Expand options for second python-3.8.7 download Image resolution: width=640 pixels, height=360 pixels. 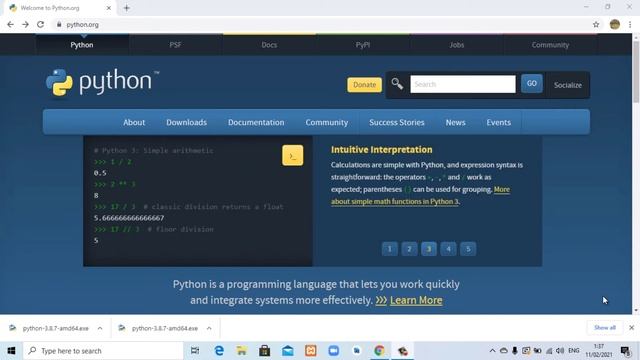[209, 328]
